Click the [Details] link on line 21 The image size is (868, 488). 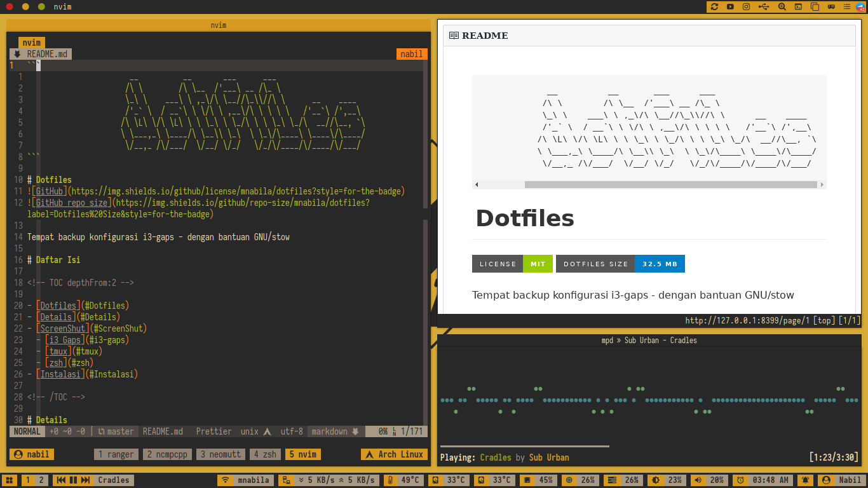[x=56, y=317]
